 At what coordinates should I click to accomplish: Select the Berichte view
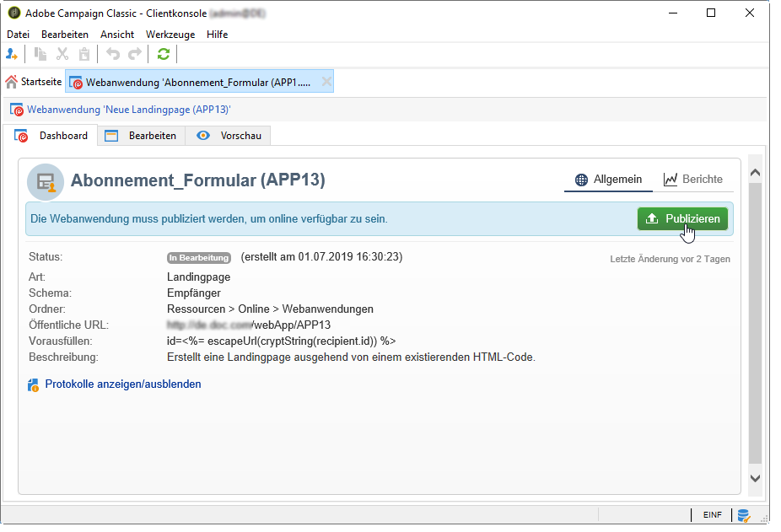pyautogui.click(x=692, y=180)
